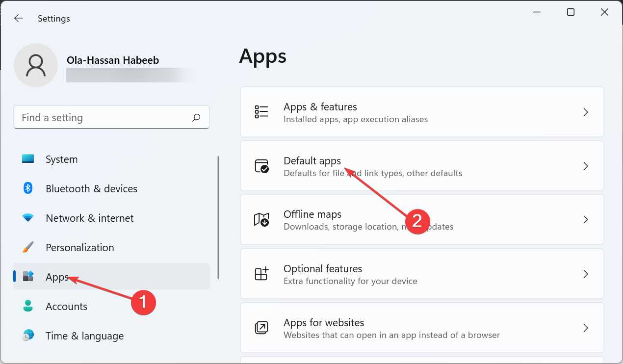Click the System monitor icon
The image size is (623, 364).
pos(28,159)
